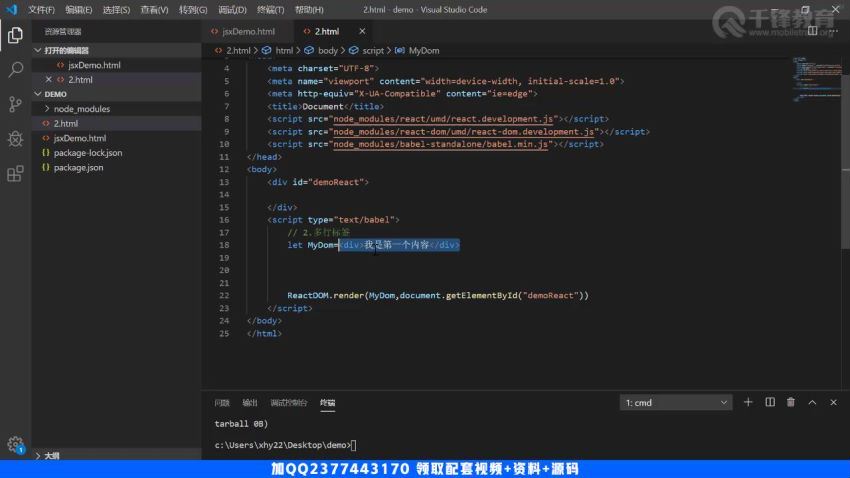Click the terminal command prompt line

coord(285,445)
